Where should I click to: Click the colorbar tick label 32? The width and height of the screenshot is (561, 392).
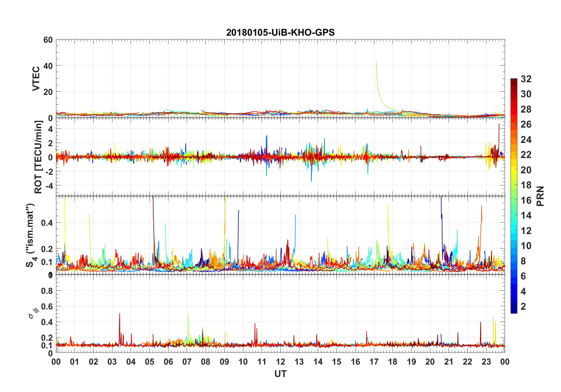526,79
